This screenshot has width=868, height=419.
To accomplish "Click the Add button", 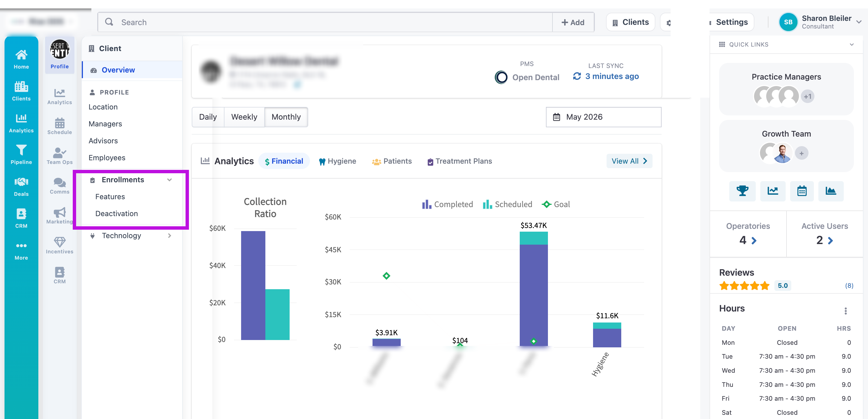I will pos(573,22).
